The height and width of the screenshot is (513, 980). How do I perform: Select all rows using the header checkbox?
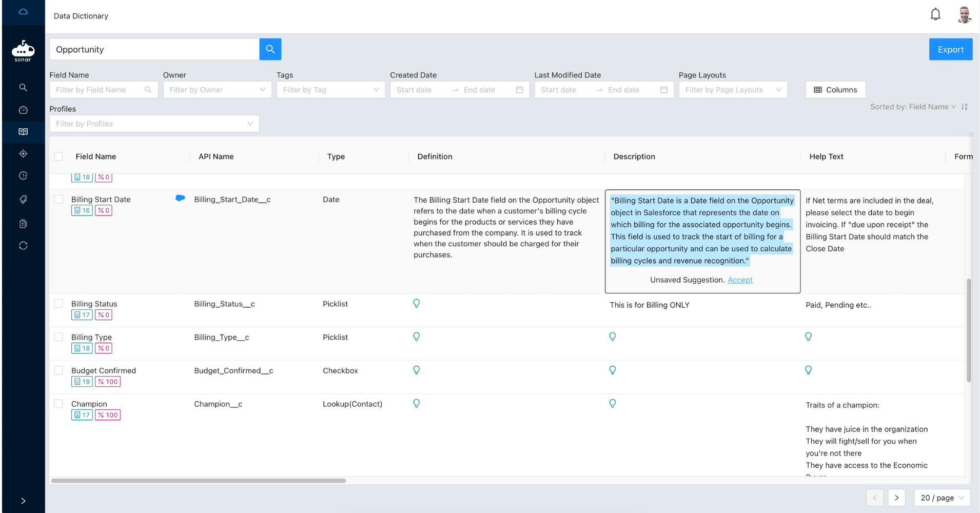point(58,156)
